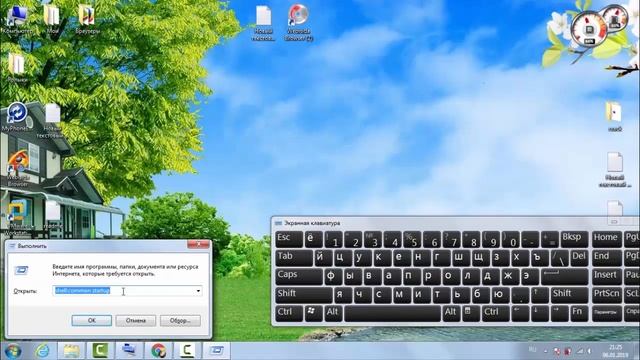Screen dimensions: 640x360
Task: Close the Выполнить dialog window
Action: (198, 244)
